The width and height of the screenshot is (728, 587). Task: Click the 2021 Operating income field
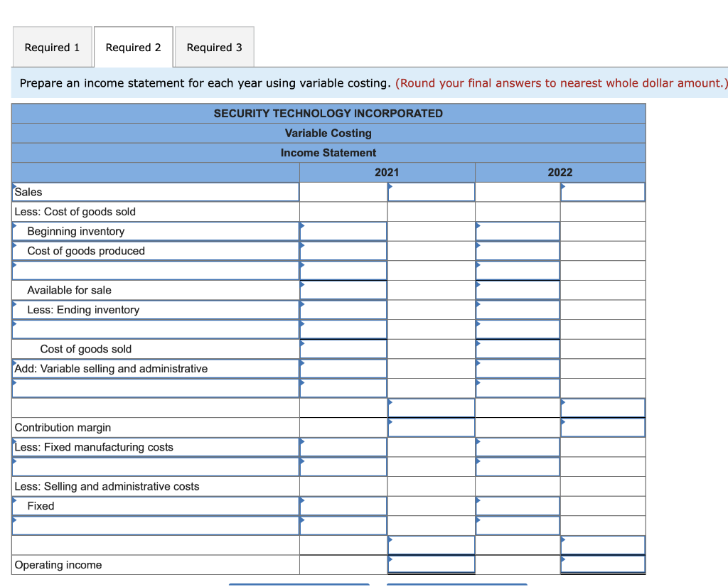[x=432, y=565]
